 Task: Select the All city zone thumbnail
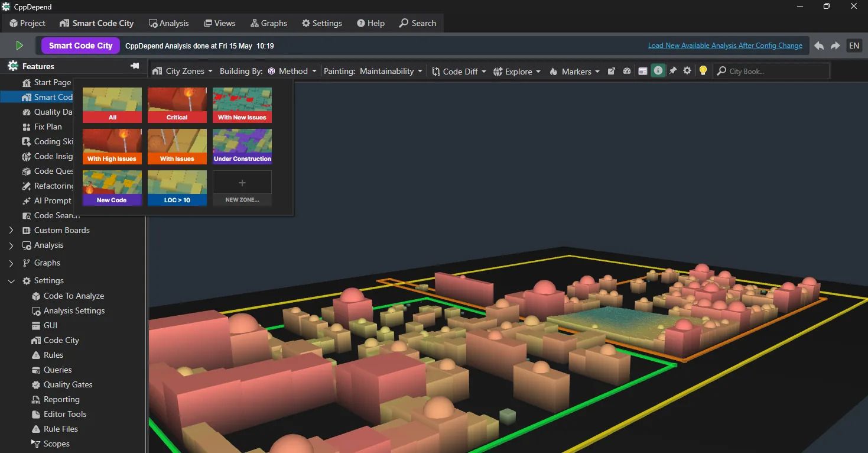[112, 105]
